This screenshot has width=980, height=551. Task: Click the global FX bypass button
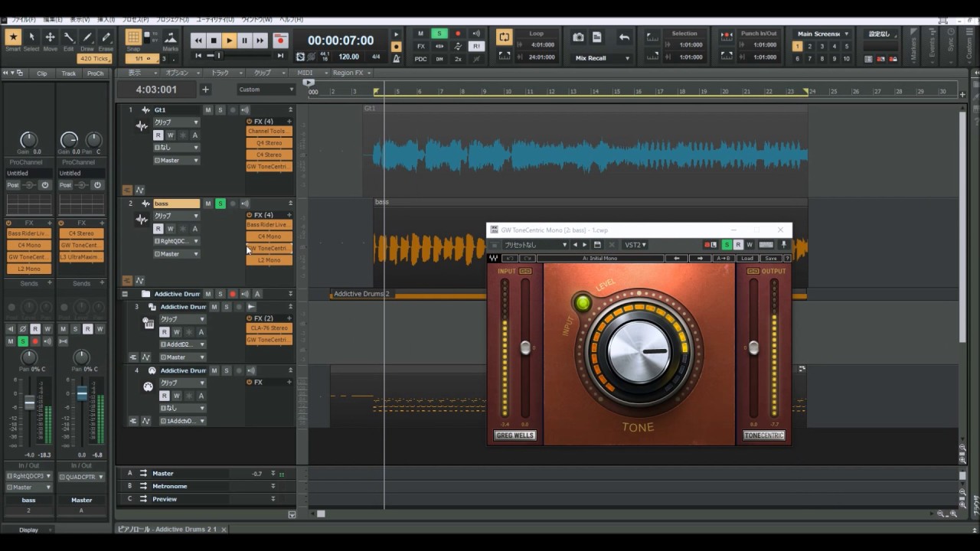point(420,46)
